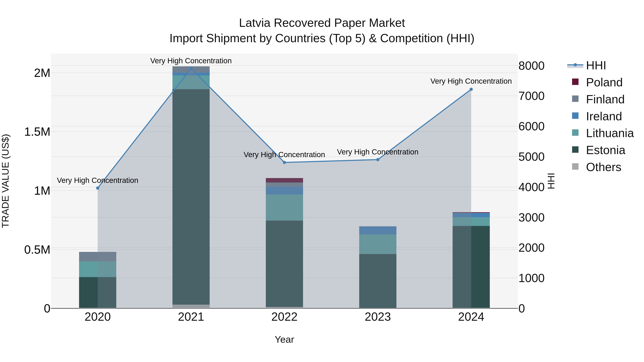Viewport: 644px width, 362px height.
Task: Click the Ireland legend color swatch
Action: click(x=575, y=116)
